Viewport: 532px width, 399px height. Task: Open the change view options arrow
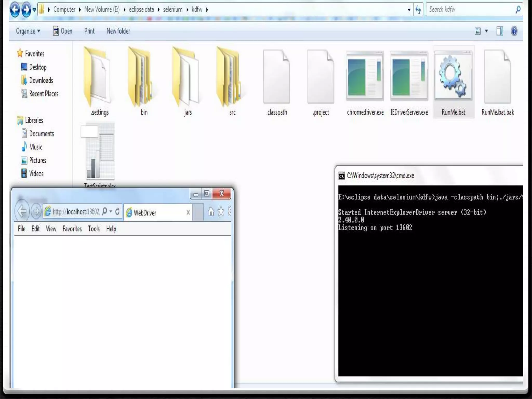coord(486,31)
